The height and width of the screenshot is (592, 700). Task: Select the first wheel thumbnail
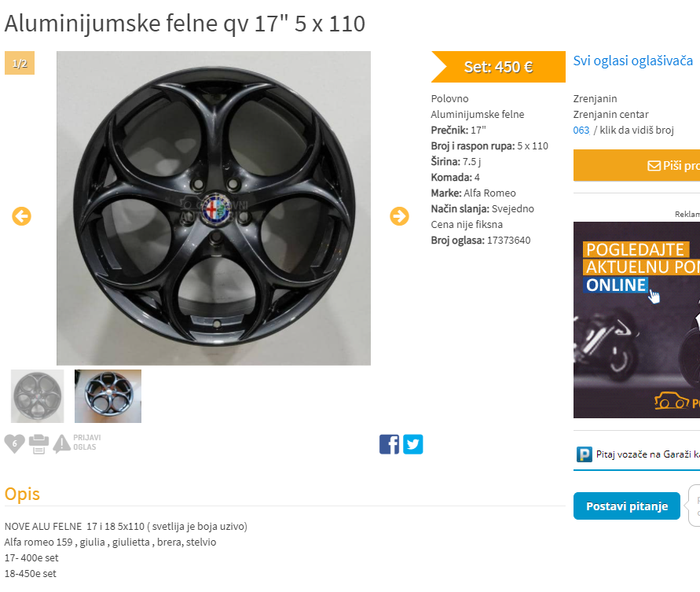pyautogui.click(x=38, y=396)
